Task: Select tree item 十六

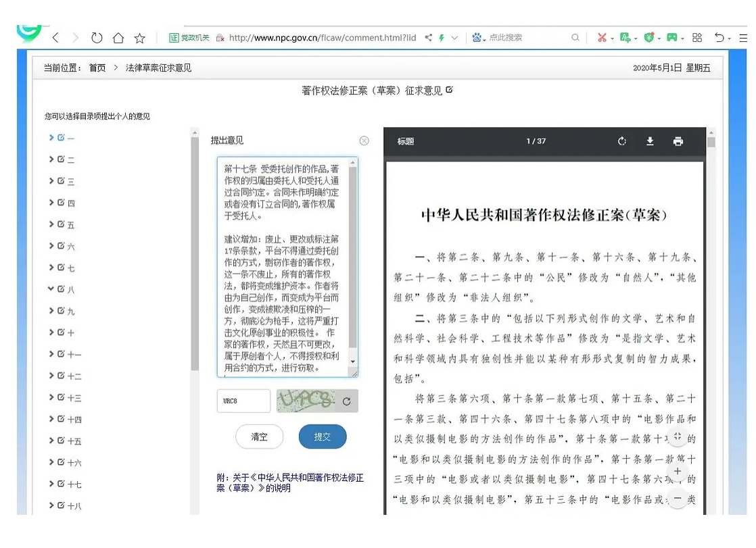Action: click(74, 463)
